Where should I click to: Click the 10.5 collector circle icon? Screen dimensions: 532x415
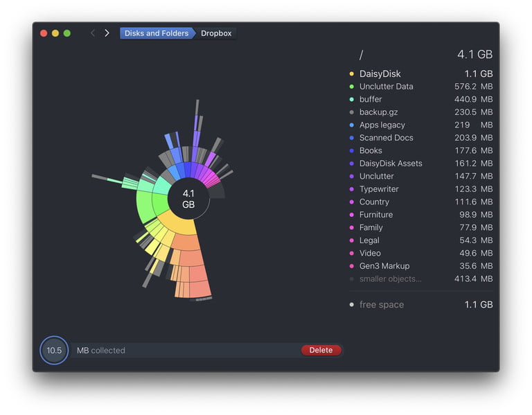[54, 351]
